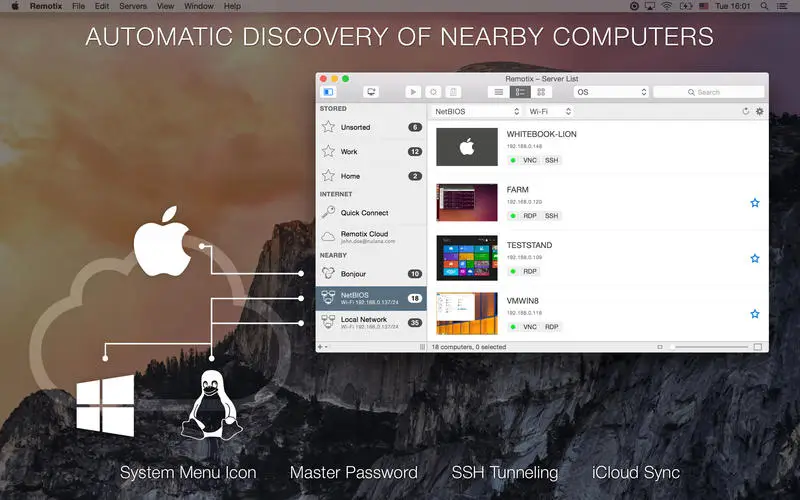
Task: Open Spotlight search in menu bar
Action: tap(764, 6)
